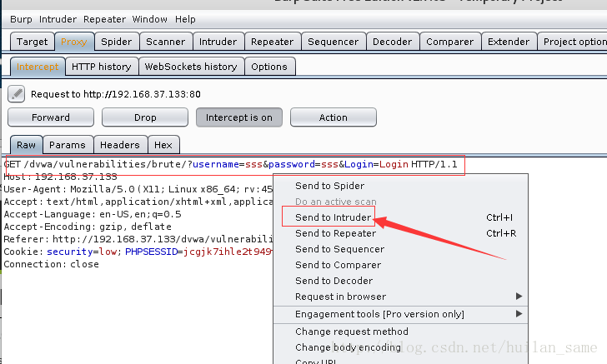Click the Cookie header line
Screen dimensions: 607x364
(x=138, y=252)
